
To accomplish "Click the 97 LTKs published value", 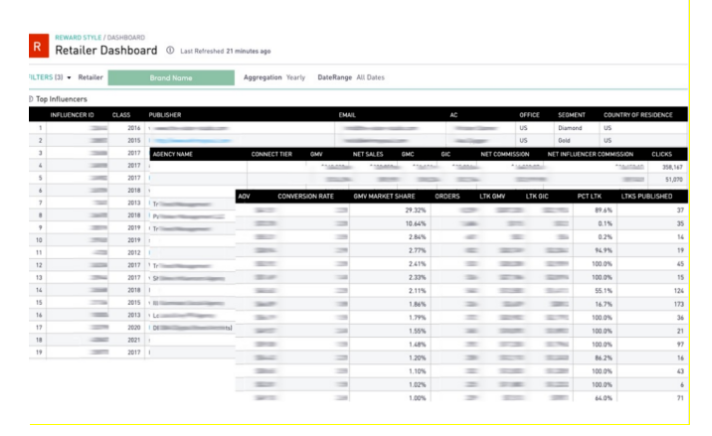I will [x=680, y=344].
